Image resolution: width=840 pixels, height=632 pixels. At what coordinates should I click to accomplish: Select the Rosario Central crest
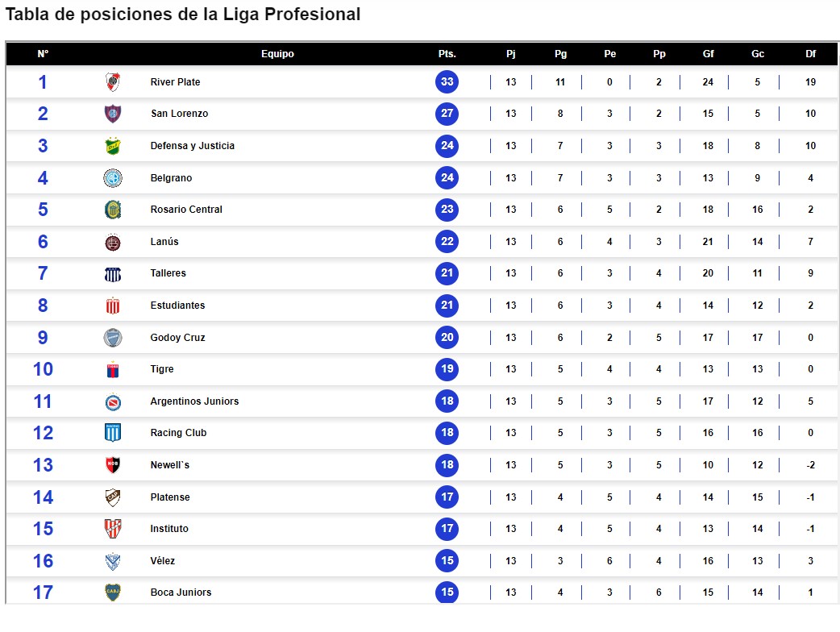(x=113, y=210)
